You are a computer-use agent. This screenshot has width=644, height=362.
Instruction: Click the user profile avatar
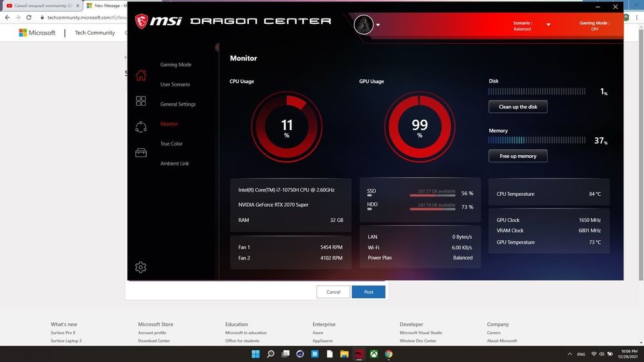click(364, 24)
